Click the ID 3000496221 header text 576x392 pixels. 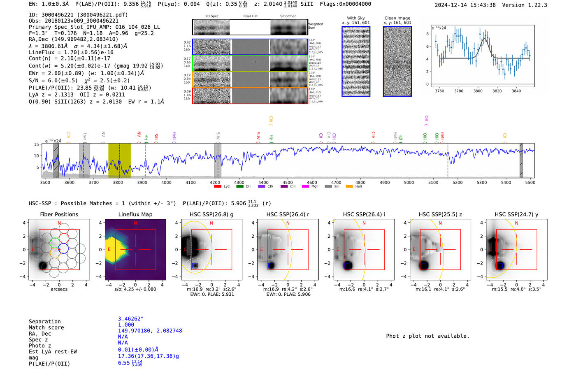[x=78, y=15]
